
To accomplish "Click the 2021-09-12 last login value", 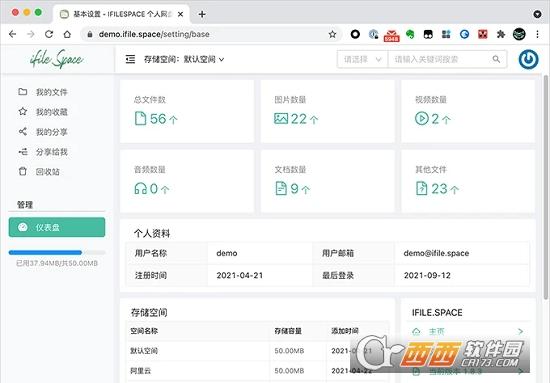I will [427, 275].
